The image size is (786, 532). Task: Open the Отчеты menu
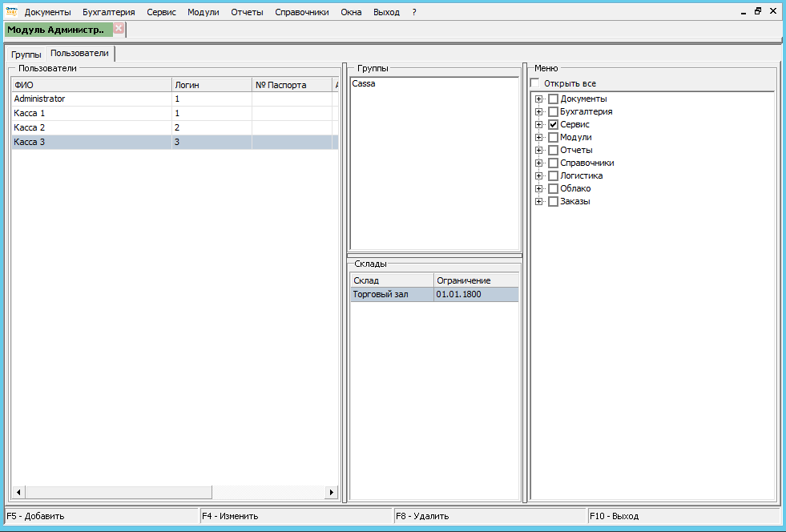coord(247,12)
